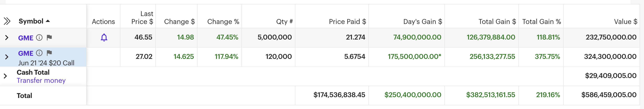Viewport: 644px width, 109px height.
Task: Open the GME stock symbol link
Action: click(25, 38)
